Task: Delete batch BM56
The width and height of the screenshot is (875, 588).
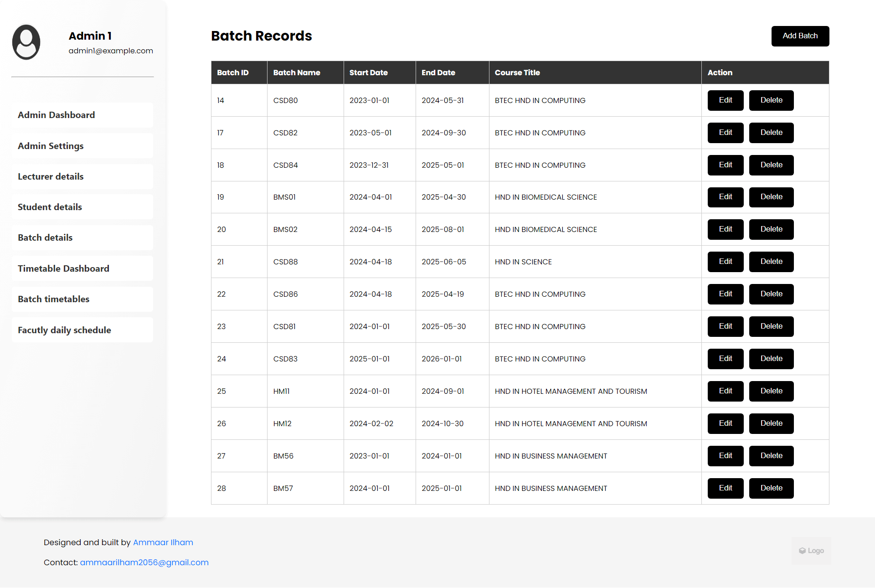Action: coord(772,456)
